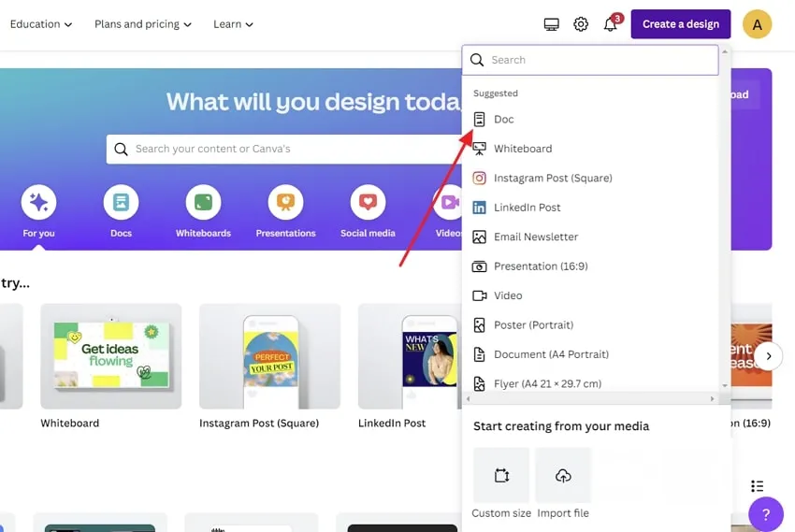795x532 pixels.
Task: Open the Whiteboard template thumbnail
Action: [x=111, y=356]
